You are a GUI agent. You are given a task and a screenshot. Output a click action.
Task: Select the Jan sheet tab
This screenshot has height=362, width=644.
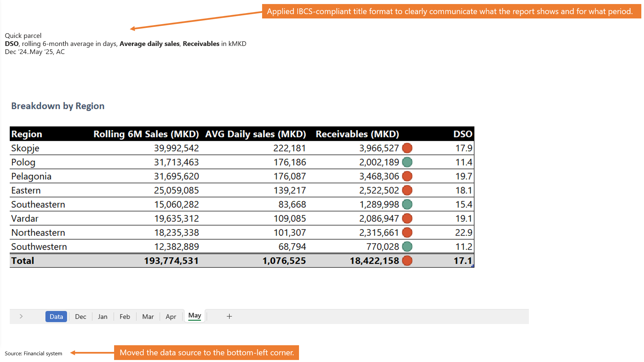pyautogui.click(x=102, y=316)
